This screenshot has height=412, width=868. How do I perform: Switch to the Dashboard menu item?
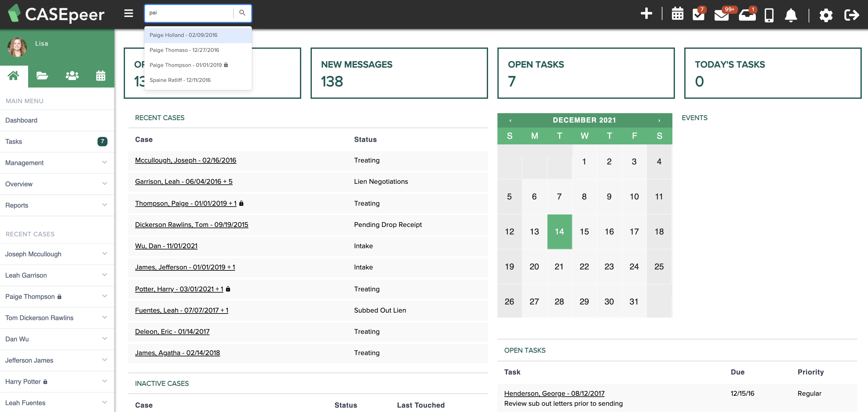(21, 120)
